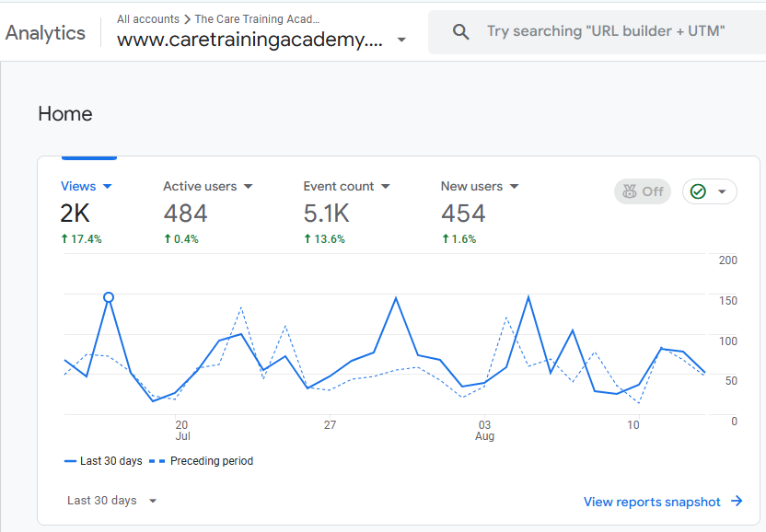Open the Last 30 days date range selector
This screenshot has height=532, width=766.
coord(111,501)
